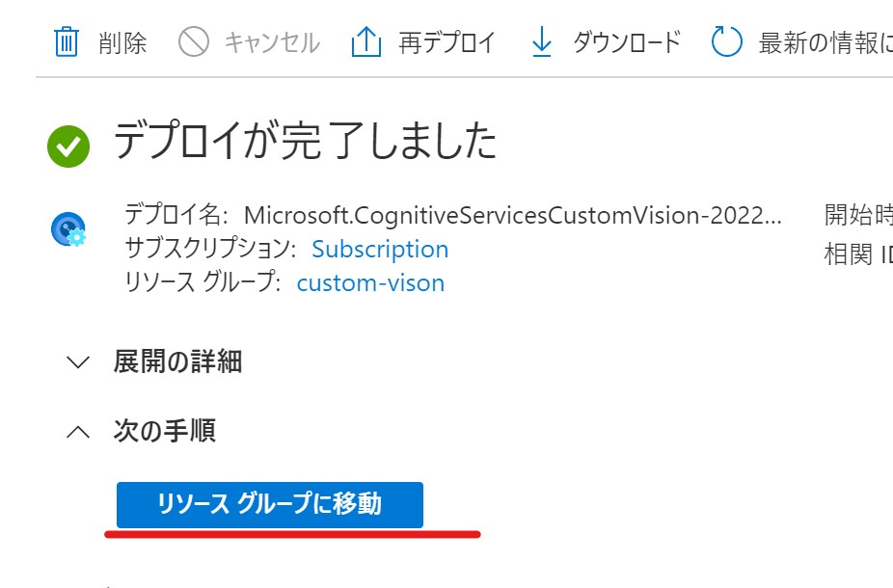Click the deployment name Microsoft.CognitiveServicesCustomVision text

[x=512, y=215]
